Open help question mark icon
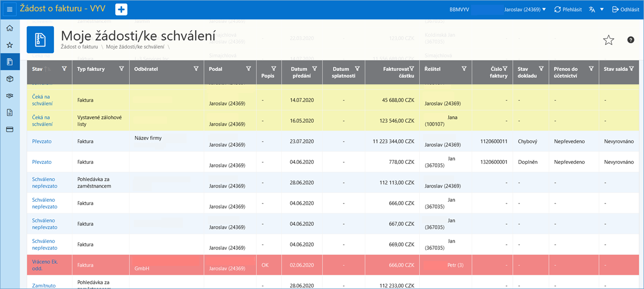 (x=630, y=40)
